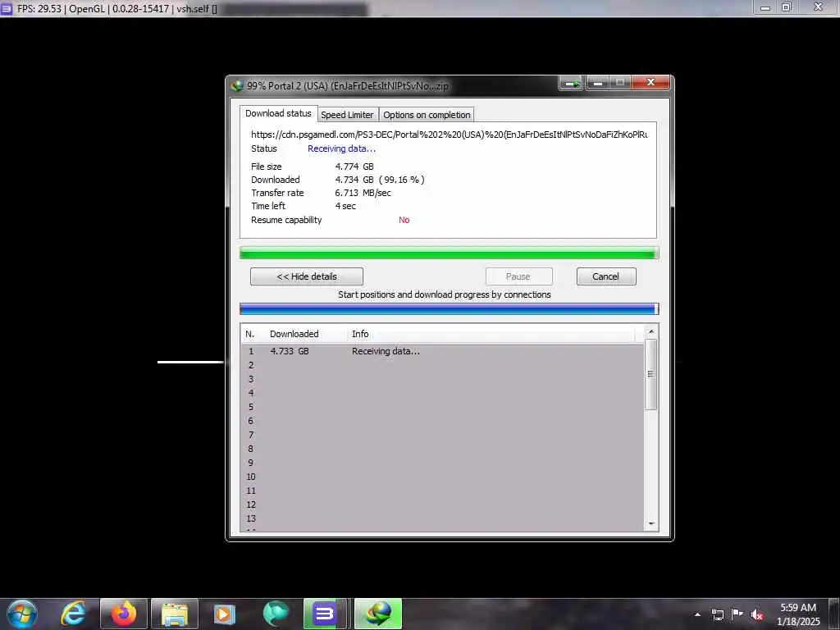Click 'Receiving data...' in connection row 1

(386, 351)
